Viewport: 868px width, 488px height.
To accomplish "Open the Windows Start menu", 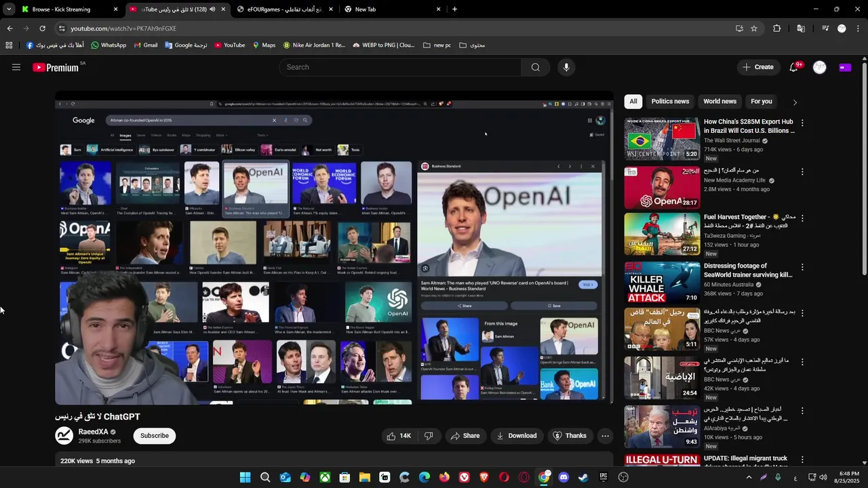I will tap(245, 477).
